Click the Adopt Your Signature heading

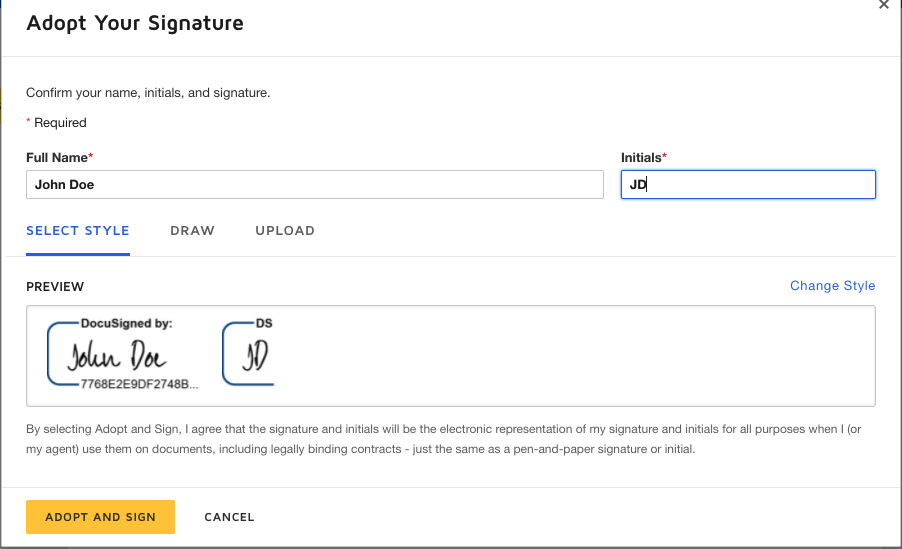coord(135,23)
